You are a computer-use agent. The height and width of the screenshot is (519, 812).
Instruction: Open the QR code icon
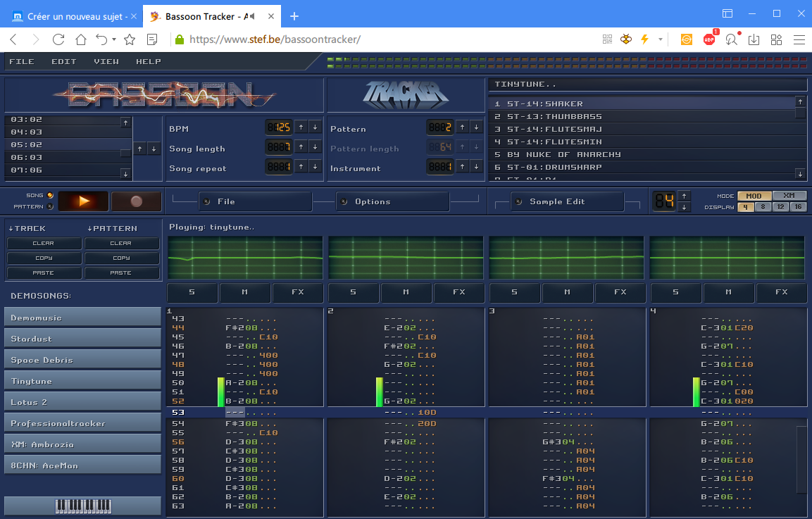(x=608, y=39)
